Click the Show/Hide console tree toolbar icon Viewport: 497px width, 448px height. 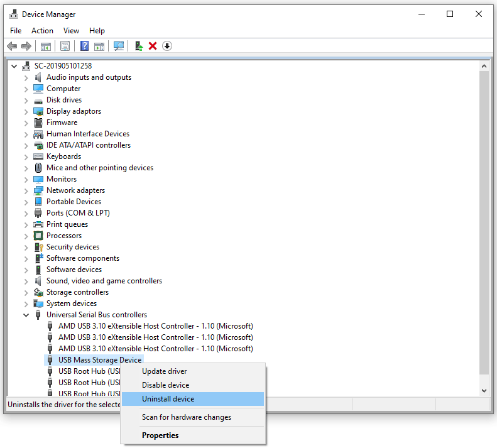[45, 46]
